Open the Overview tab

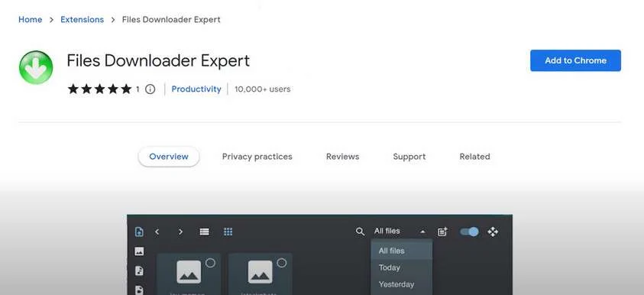click(x=169, y=157)
